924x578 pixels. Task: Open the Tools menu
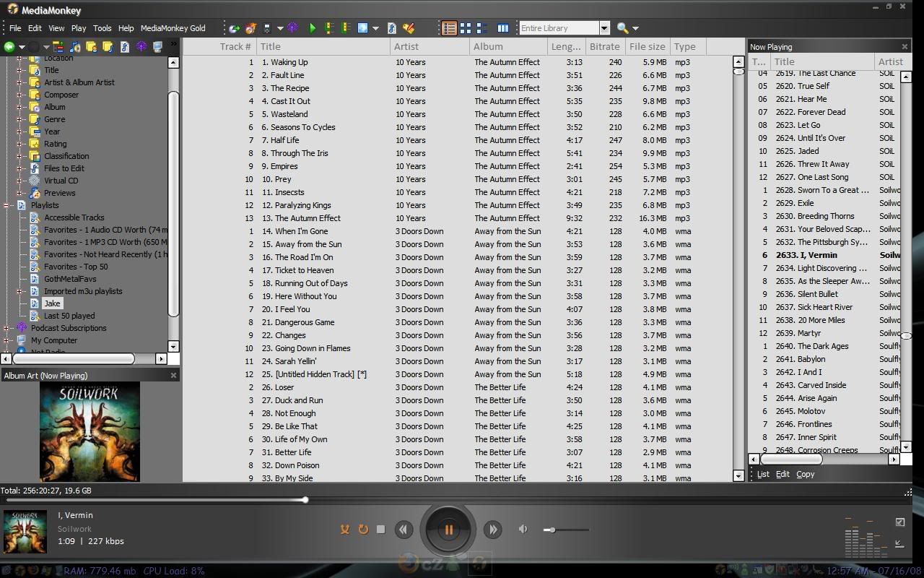click(x=102, y=28)
